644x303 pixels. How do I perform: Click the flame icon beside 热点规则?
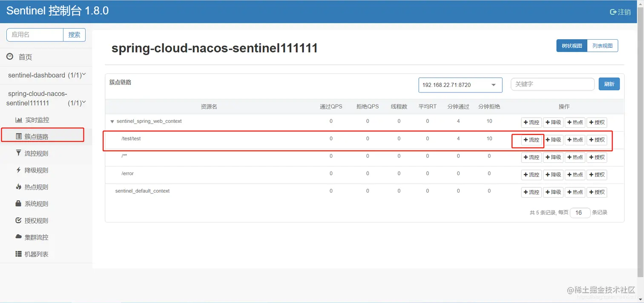point(18,187)
